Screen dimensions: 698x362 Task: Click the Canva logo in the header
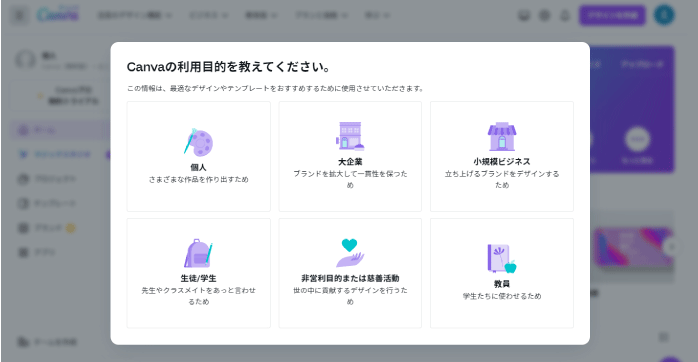[x=57, y=15]
